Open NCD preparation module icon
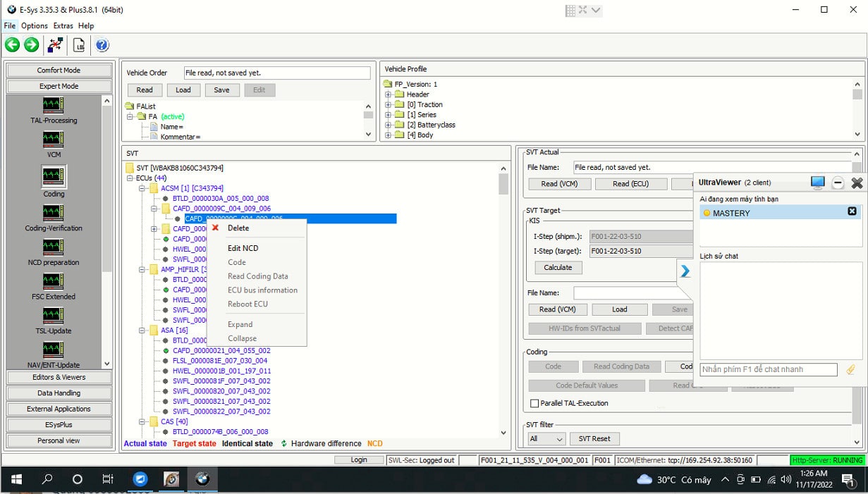Image resolution: width=868 pixels, height=494 pixels. click(54, 247)
